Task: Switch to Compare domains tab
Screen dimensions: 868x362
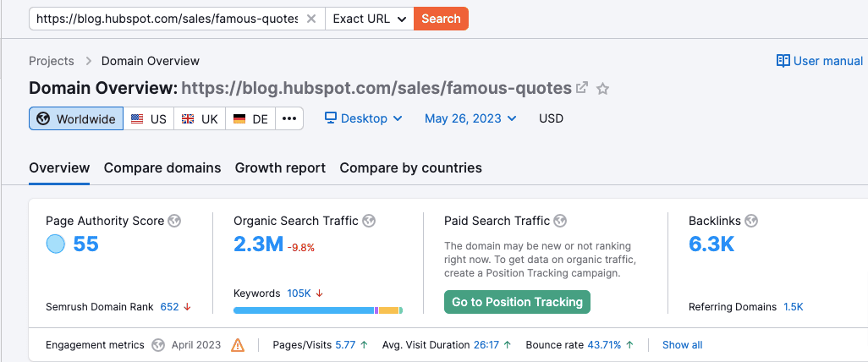Action: [162, 167]
